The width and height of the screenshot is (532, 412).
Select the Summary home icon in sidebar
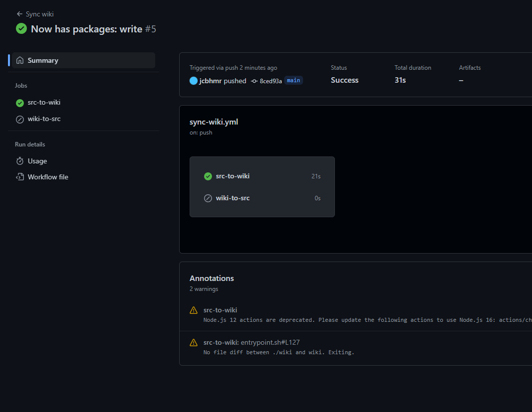click(20, 60)
